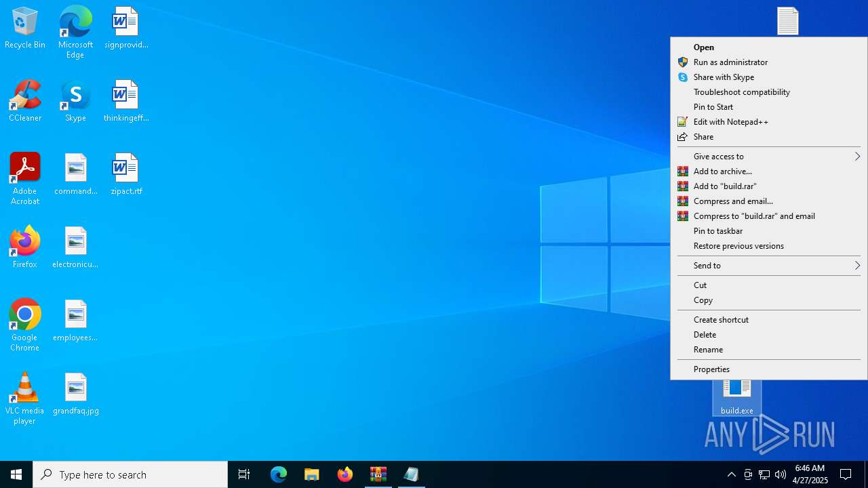Expand the Give access to submenu
The image size is (868, 488).
tap(769, 157)
